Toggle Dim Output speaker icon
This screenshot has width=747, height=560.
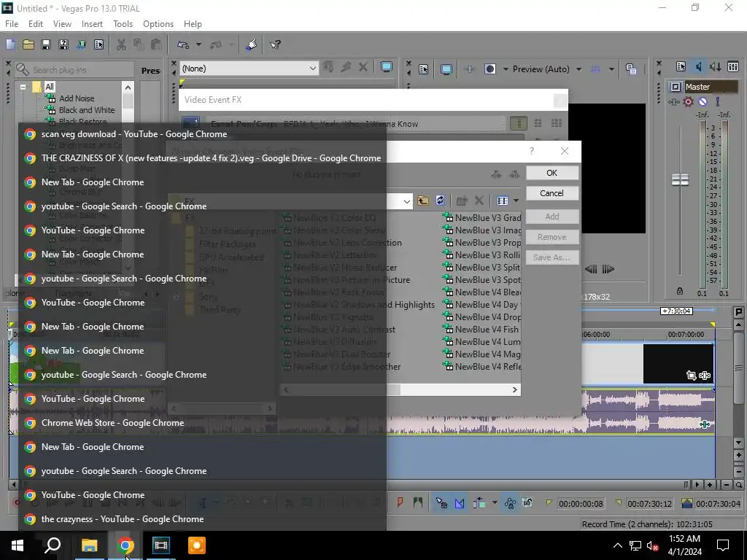(698, 66)
